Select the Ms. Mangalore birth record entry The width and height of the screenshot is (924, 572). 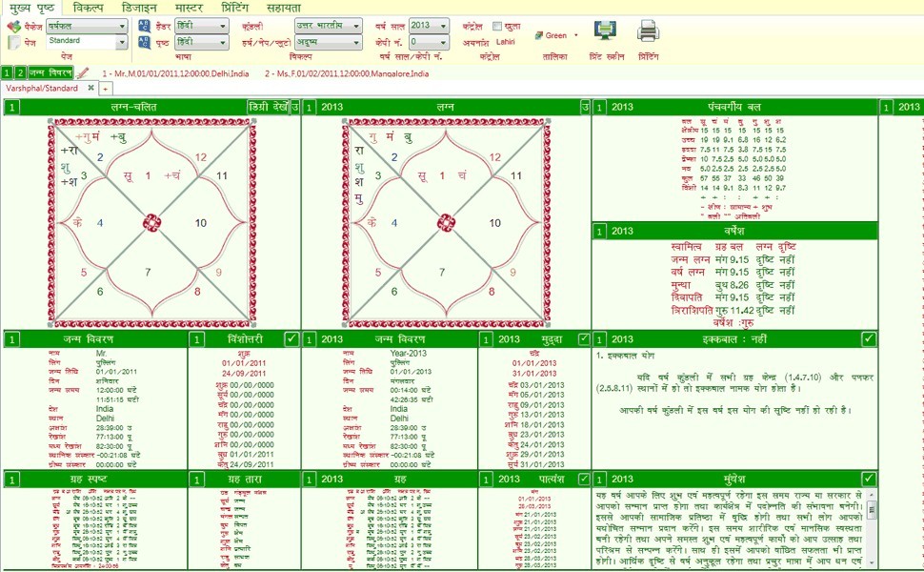point(347,73)
